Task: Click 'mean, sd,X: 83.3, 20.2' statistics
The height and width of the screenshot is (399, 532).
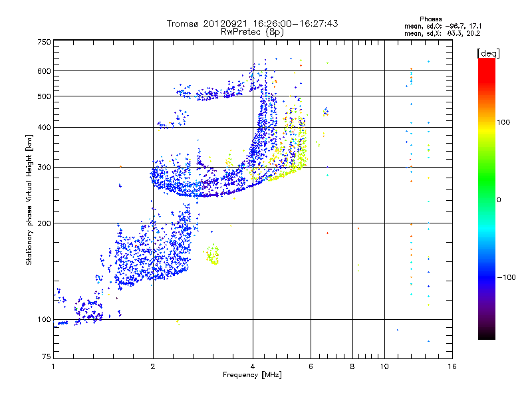Action: 442,33
